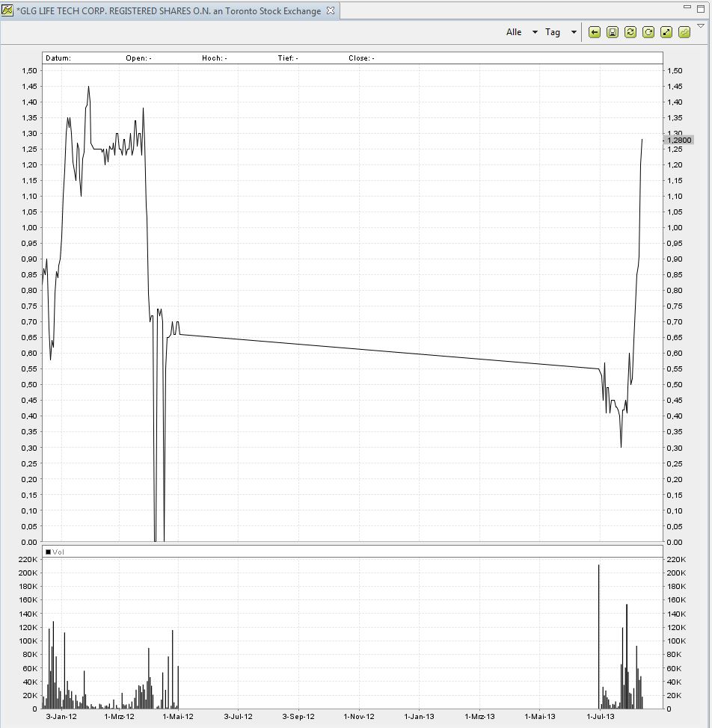The image size is (712, 728).
Task: Click the 100K label on right volume axis
Action: coord(676,641)
